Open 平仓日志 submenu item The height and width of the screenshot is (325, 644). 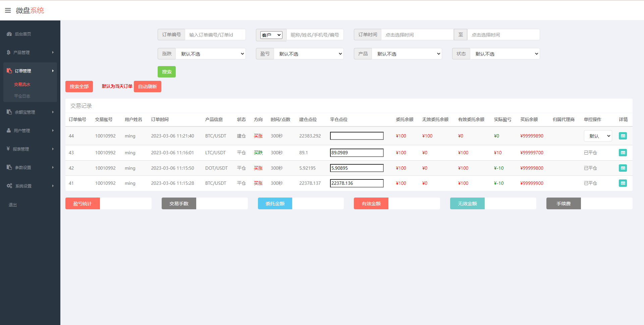point(22,96)
